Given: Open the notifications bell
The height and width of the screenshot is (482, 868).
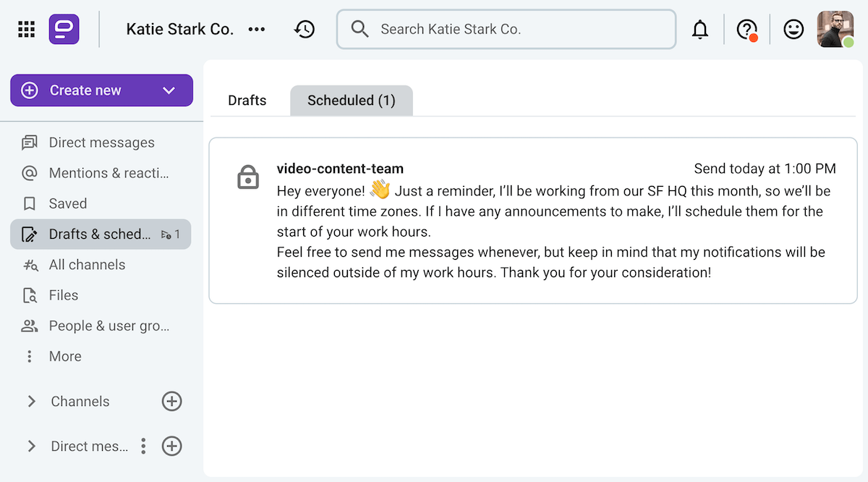Looking at the screenshot, I should [700, 29].
